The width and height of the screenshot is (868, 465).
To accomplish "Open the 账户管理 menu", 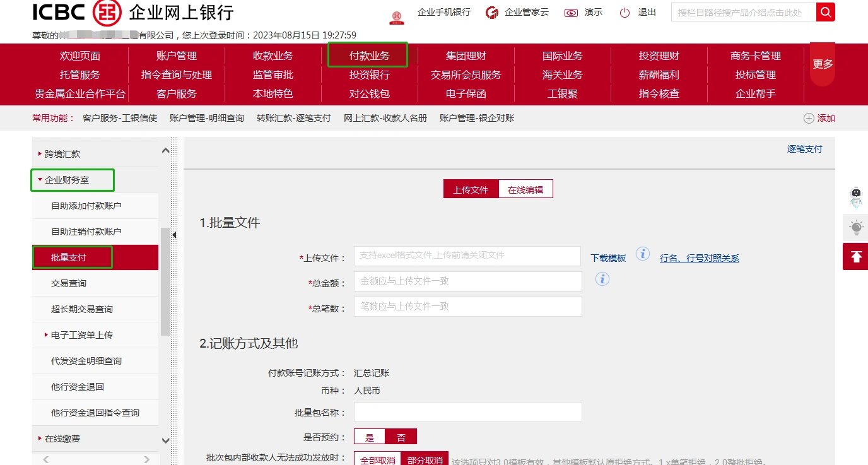I will (177, 56).
